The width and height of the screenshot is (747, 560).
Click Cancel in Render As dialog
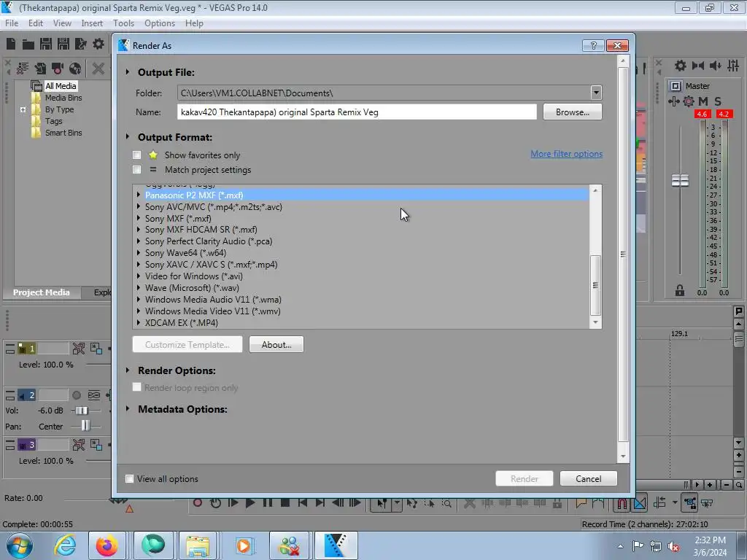point(589,478)
